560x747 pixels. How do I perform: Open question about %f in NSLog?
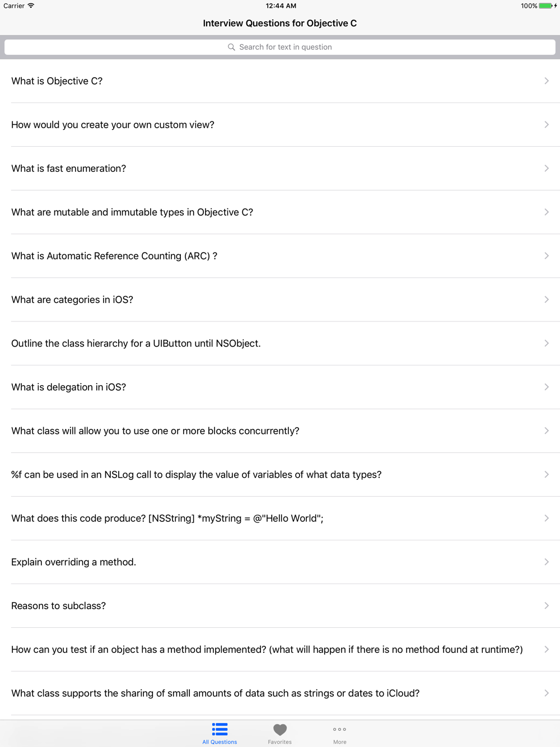point(280,475)
